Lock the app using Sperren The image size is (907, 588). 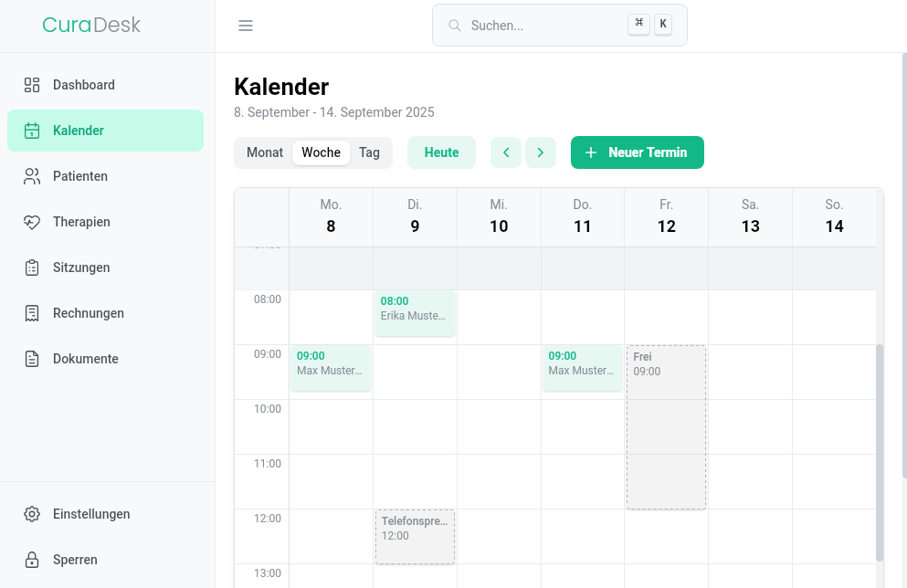74,560
